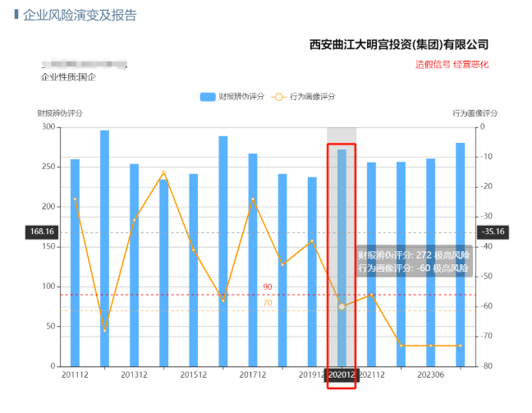This screenshot has height=413, width=532.
Task: Click the 造假信号 经营恶化 red tag text
Action: [x=452, y=65]
